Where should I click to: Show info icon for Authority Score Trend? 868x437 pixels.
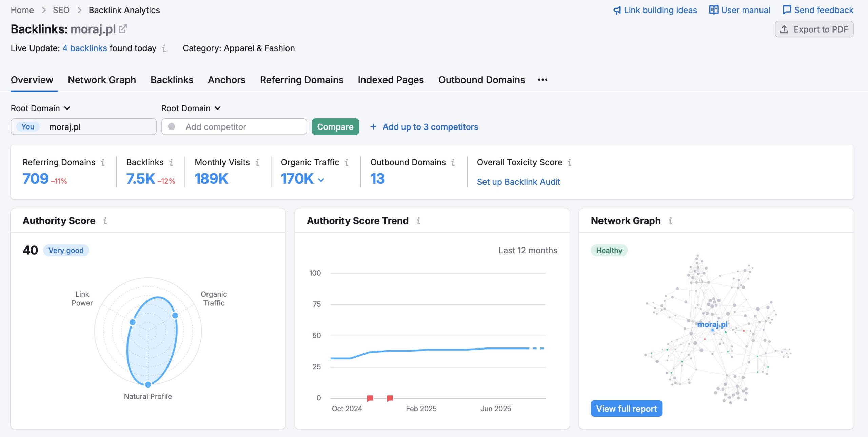418,221
